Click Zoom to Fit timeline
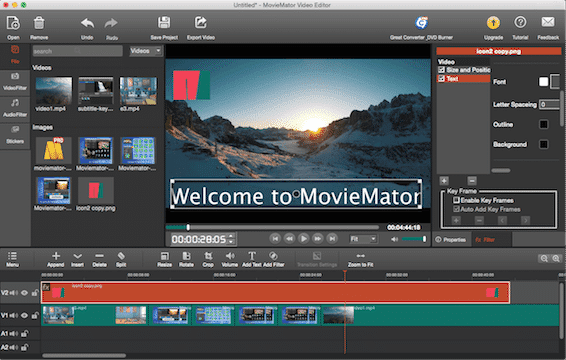The height and width of the screenshot is (360, 566). 360,256
